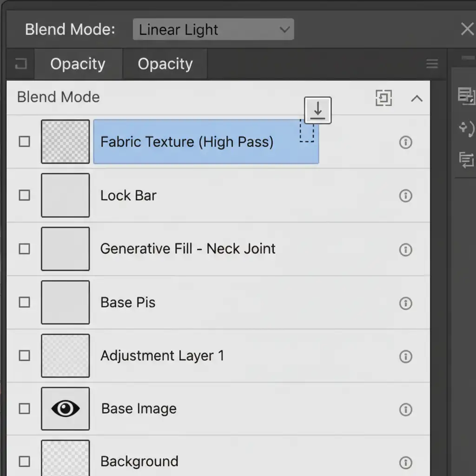This screenshot has height=476, width=476.
Task: Toggle visibility eye on Base Image layer
Action: pyautogui.click(x=65, y=409)
